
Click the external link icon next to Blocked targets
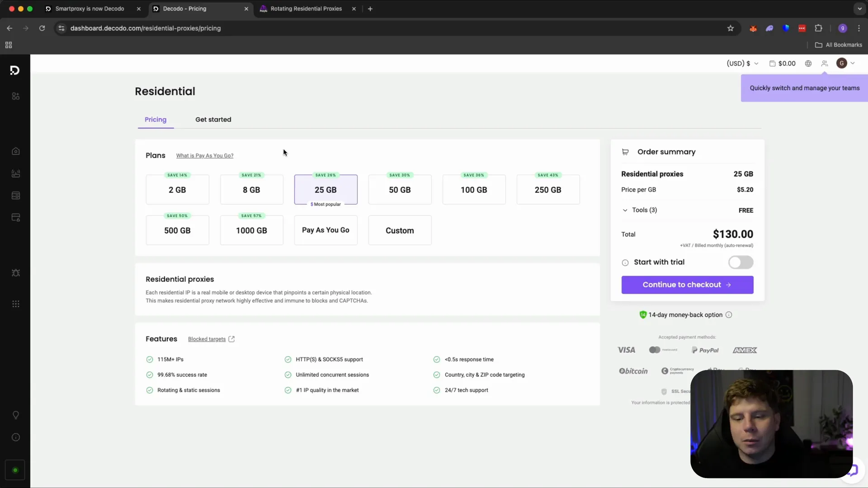231,339
